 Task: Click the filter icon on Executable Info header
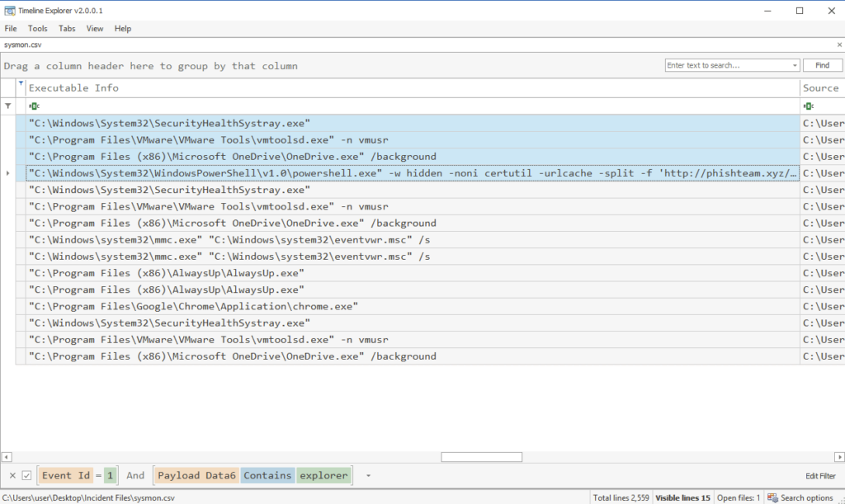tap(21, 83)
